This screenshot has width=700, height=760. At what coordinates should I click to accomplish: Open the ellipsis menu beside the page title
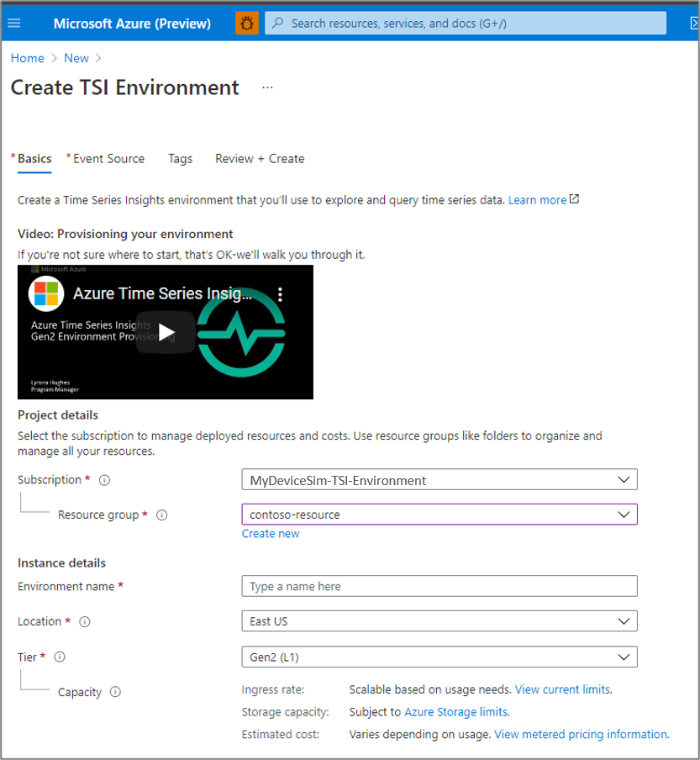coord(267,87)
